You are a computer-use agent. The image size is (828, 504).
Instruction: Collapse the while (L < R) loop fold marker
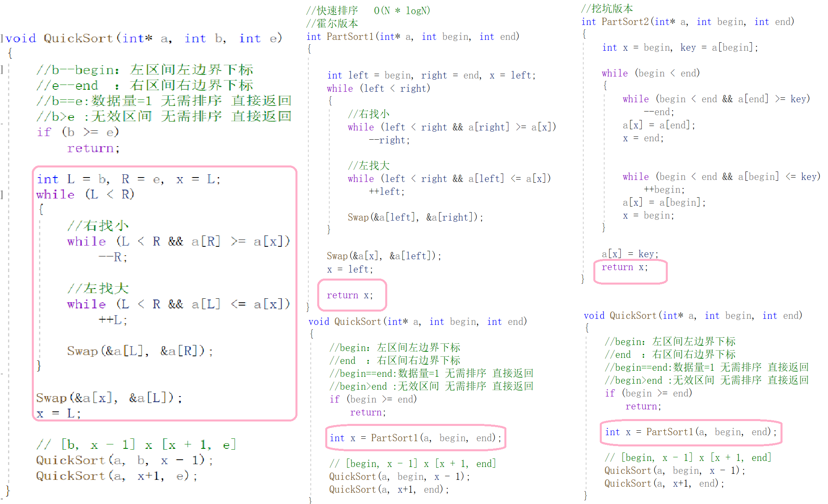2,195
